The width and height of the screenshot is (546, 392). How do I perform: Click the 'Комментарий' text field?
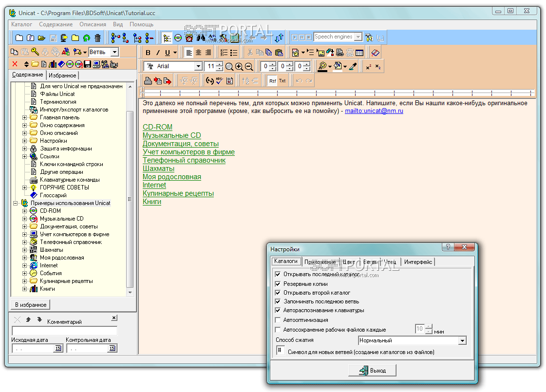tap(65, 331)
